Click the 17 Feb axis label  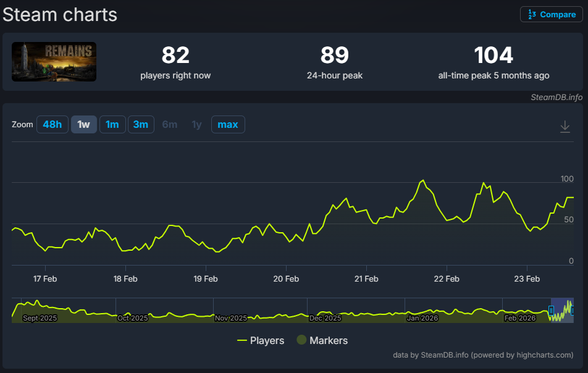pos(45,279)
